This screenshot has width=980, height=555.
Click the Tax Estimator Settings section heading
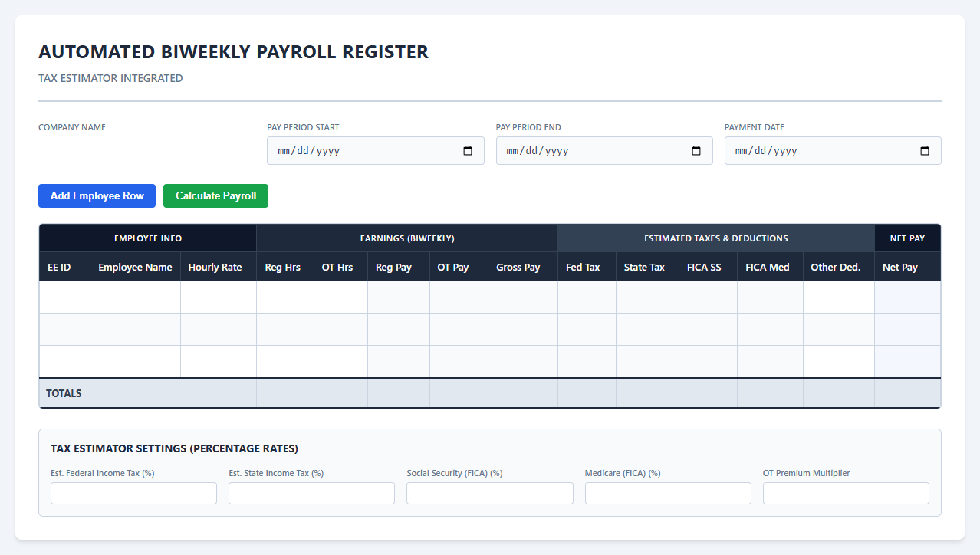pos(174,448)
